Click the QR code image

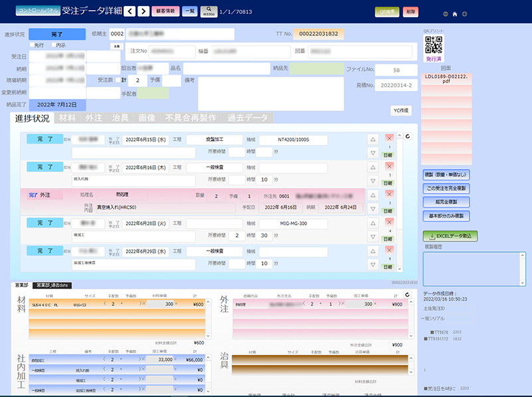click(434, 45)
